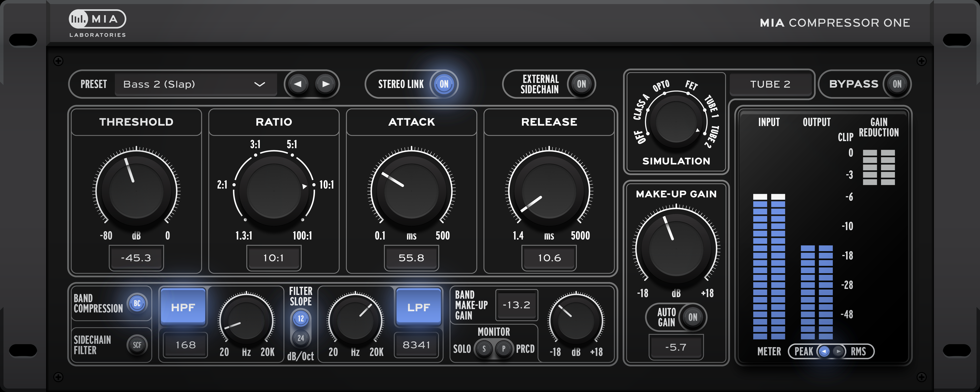Click the output level meter bars

816,292
